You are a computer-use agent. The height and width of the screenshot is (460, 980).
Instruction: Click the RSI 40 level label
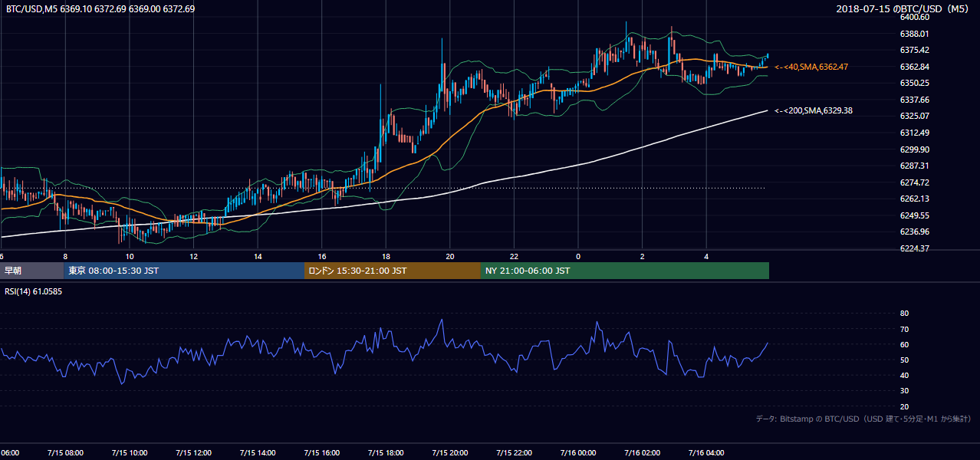pyautogui.click(x=904, y=375)
